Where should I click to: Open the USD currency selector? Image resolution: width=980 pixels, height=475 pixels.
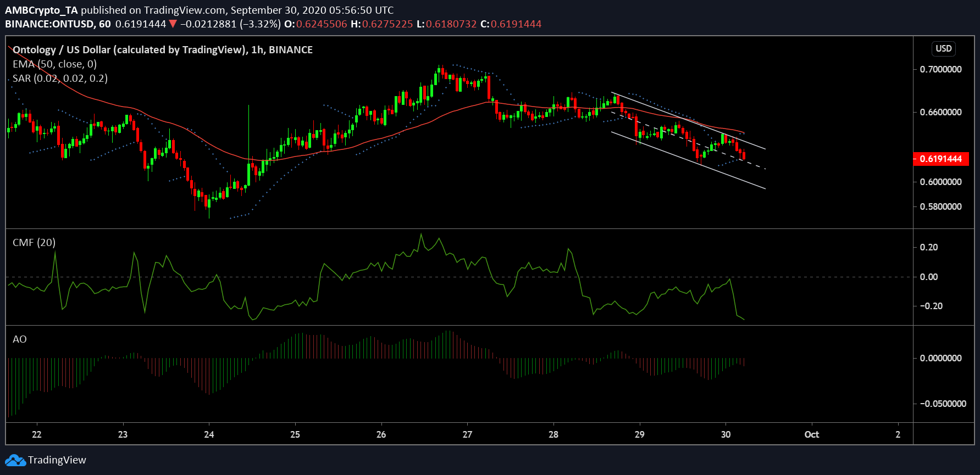[943, 48]
